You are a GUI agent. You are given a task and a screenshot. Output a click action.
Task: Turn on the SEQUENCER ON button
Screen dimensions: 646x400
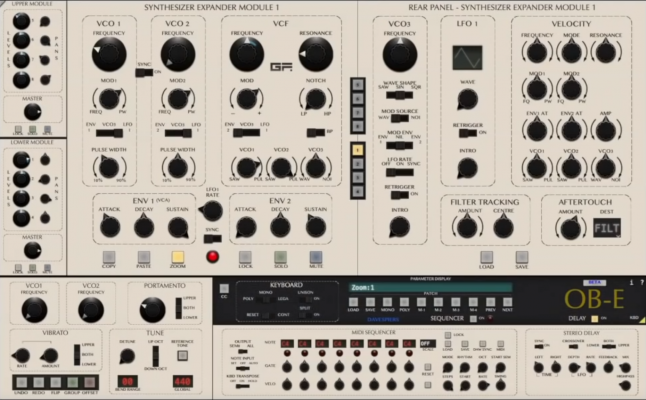tap(473, 318)
